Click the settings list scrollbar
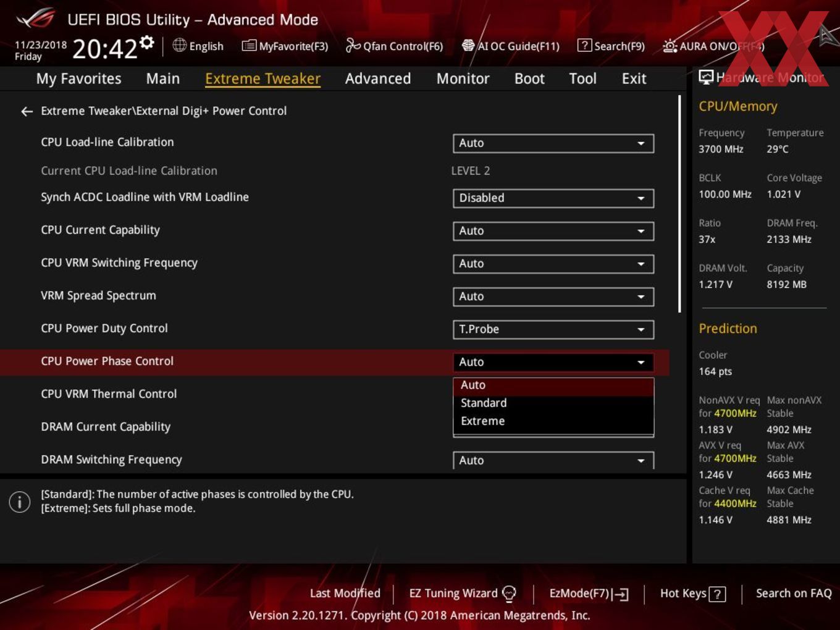Viewport: 840px width, 630px height. coord(679,204)
